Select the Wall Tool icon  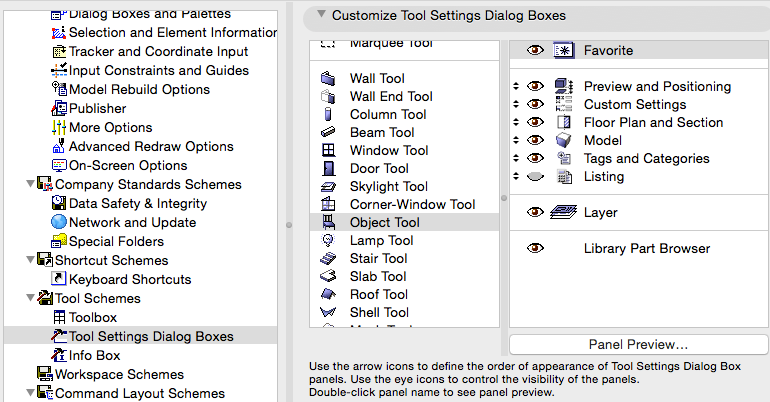(328, 78)
